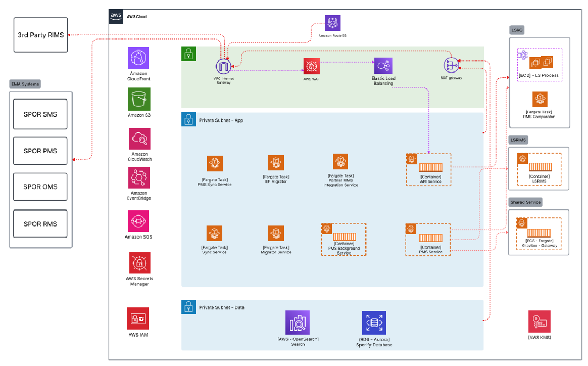This screenshot has width=588, height=366.
Task: Click the SPOR OMS box
Action: (x=40, y=187)
